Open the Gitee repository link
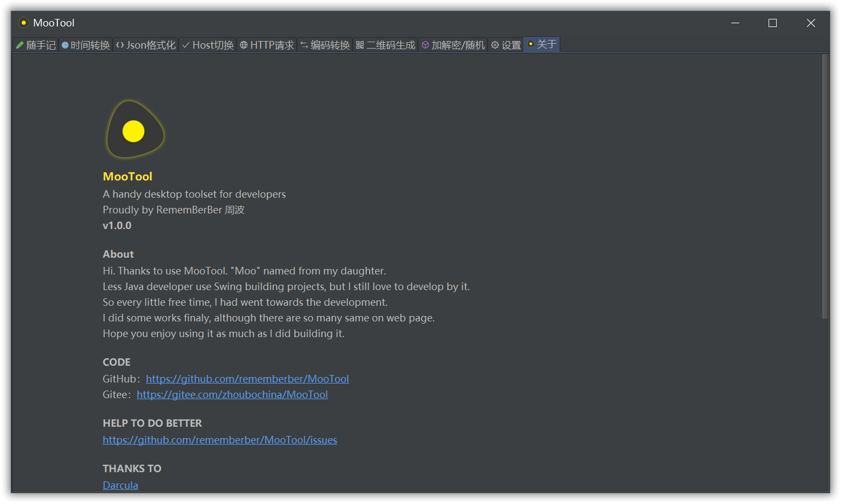Screen dimensions: 841x504 [x=232, y=394]
